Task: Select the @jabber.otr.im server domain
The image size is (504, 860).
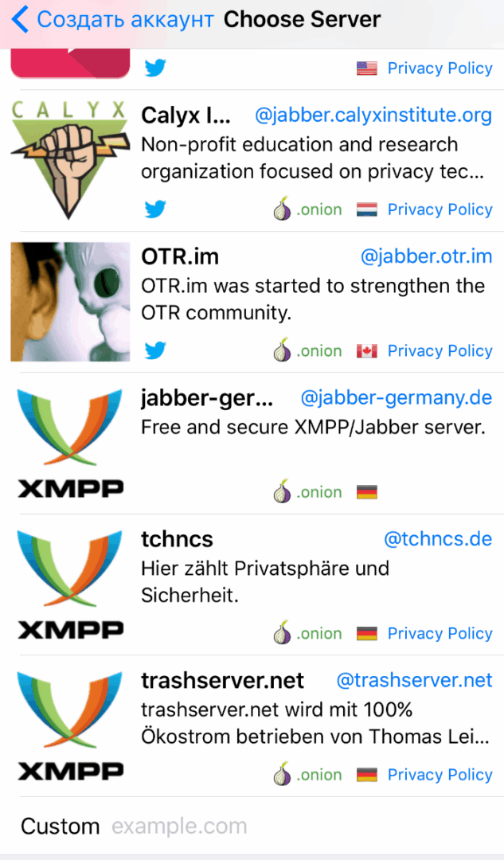Action: [426, 256]
